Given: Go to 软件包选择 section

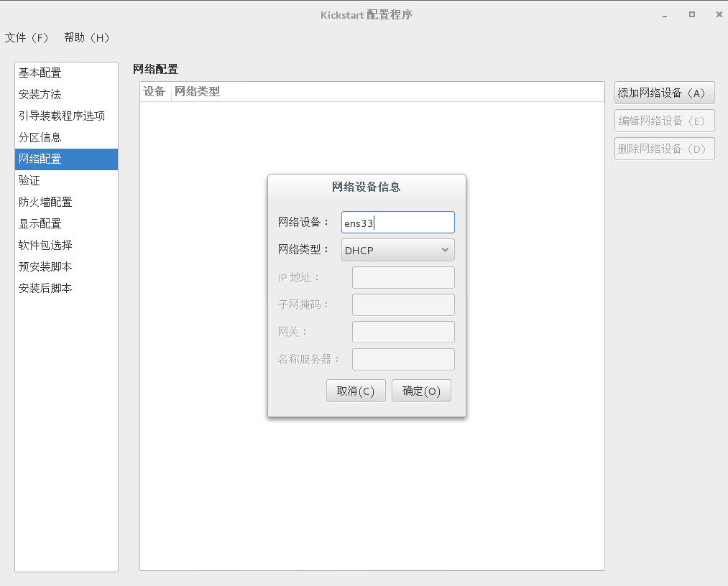Looking at the screenshot, I should coord(66,245).
